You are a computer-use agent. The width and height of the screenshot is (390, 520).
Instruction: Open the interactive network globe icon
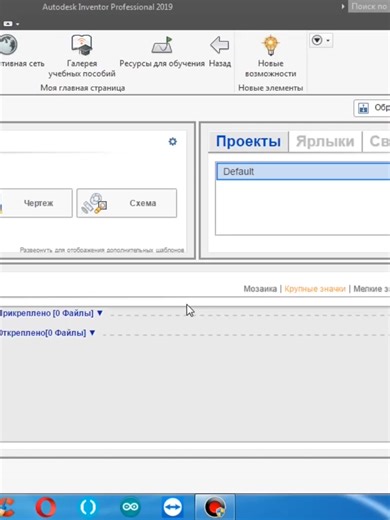8,44
